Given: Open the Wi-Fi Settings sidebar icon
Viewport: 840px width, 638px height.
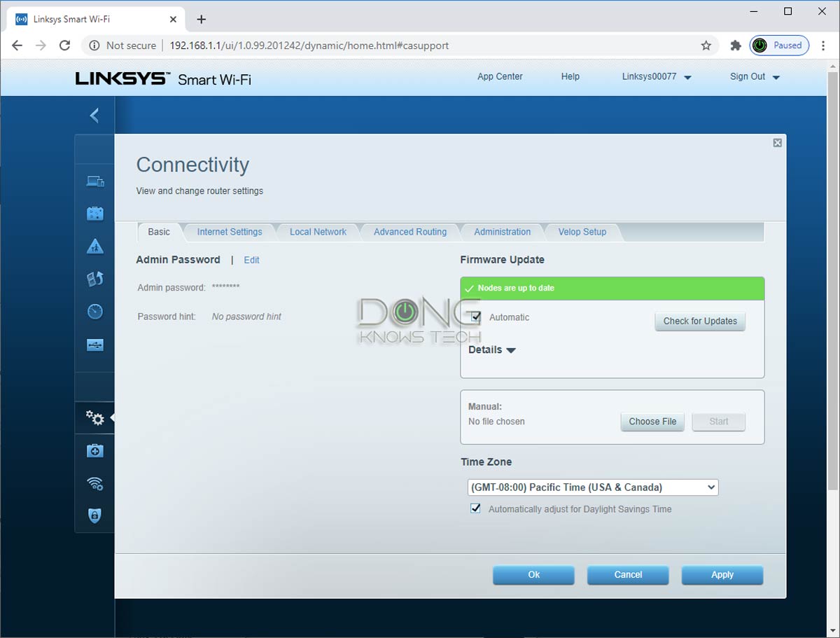Looking at the screenshot, I should click(94, 483).
